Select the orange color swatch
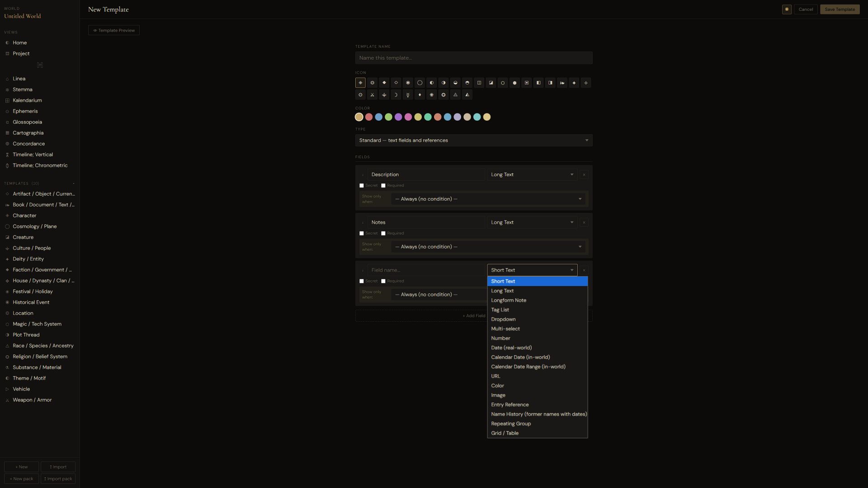This screenshot has height=488, width=868. (438, 117)
